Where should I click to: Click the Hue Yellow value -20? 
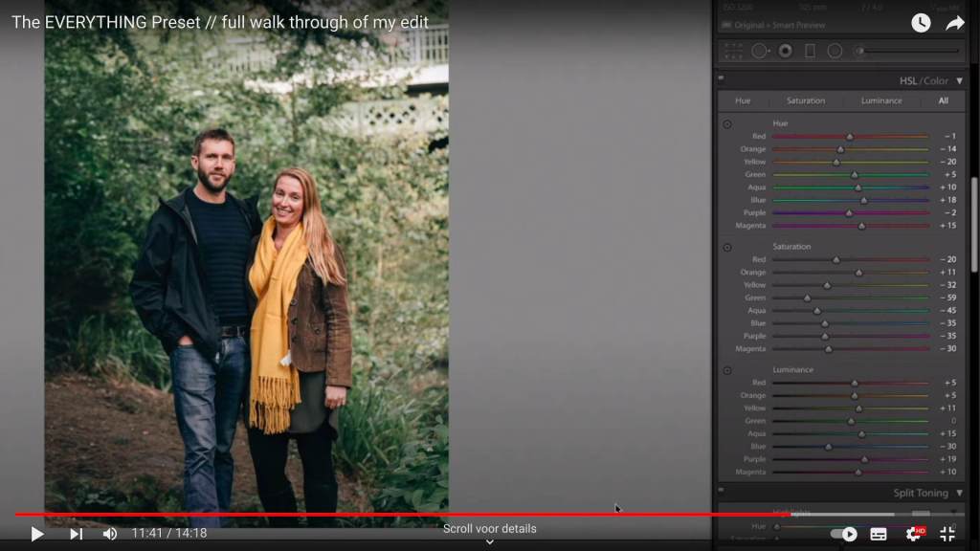[x=948, y=162]
